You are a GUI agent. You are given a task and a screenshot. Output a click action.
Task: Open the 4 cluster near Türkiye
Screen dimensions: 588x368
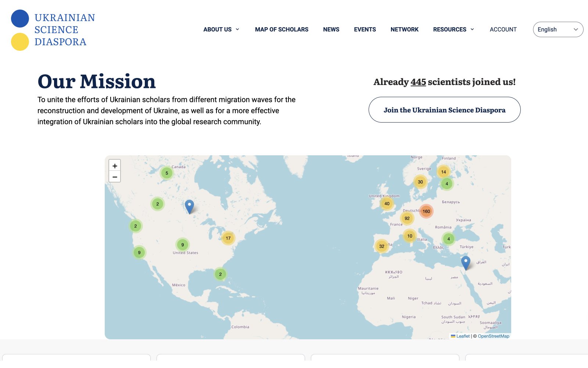tap(449, 239)
